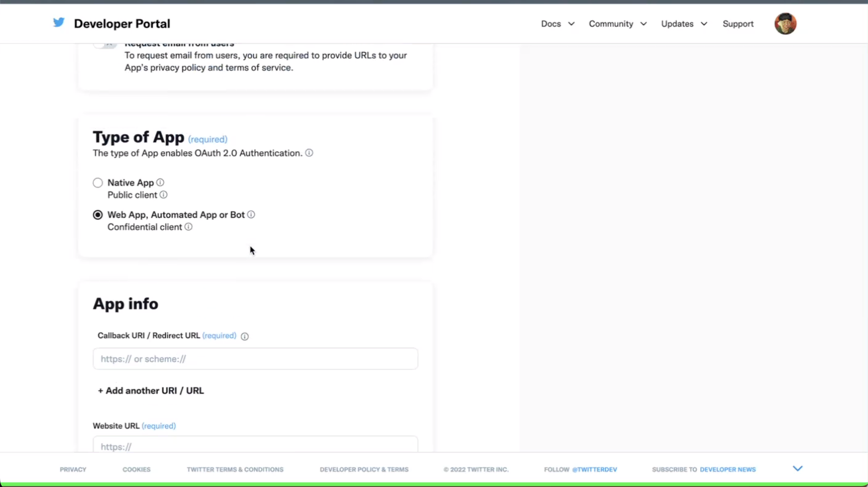Click Add another URI / URL
This screenshot has height=487, width=868.
coord(151,390)
